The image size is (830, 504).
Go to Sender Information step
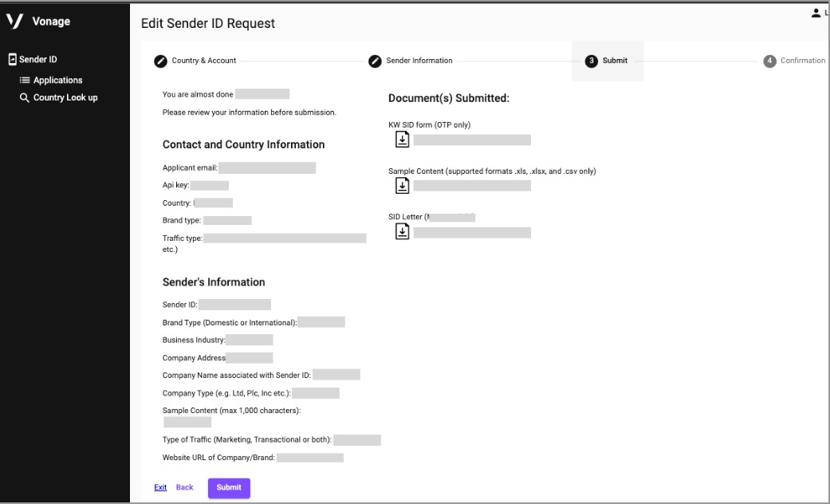[419, 61]
